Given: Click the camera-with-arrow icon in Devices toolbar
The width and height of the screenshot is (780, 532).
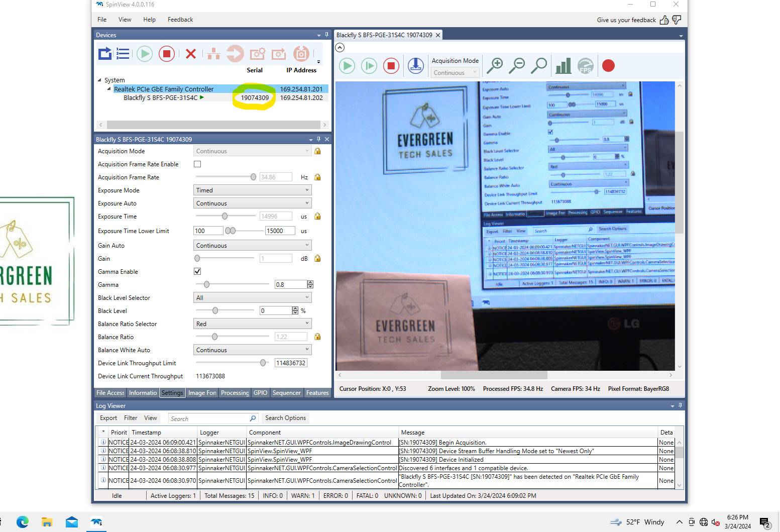Looking at the screenshot, I should tap(279, 53).
